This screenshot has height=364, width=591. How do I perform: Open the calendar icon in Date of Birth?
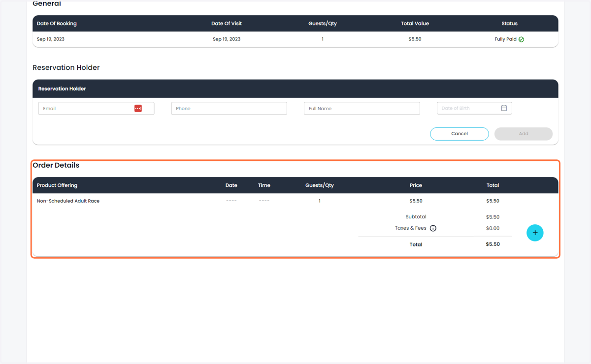click(x=504, y=108)
